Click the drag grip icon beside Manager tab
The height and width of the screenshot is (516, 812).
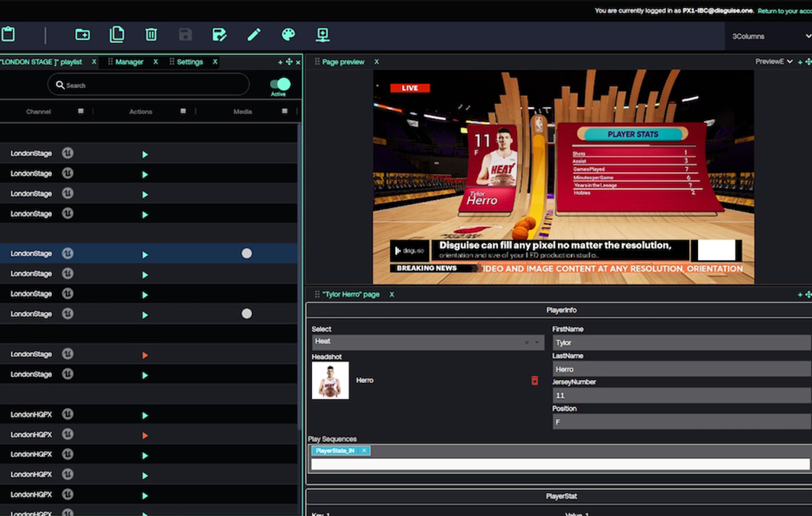tap(110, 62)
